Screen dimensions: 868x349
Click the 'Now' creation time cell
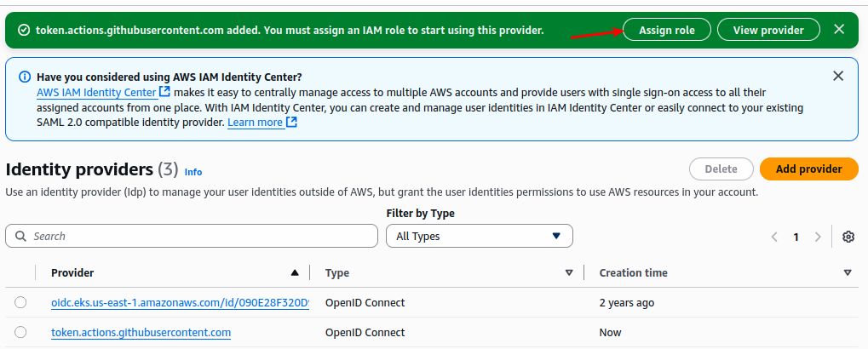pyautogui.click(x=610, y=333)
